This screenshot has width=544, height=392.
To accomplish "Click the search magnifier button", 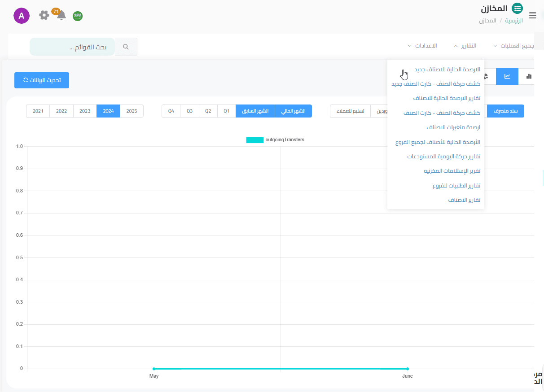I will [x=126, y=47].
